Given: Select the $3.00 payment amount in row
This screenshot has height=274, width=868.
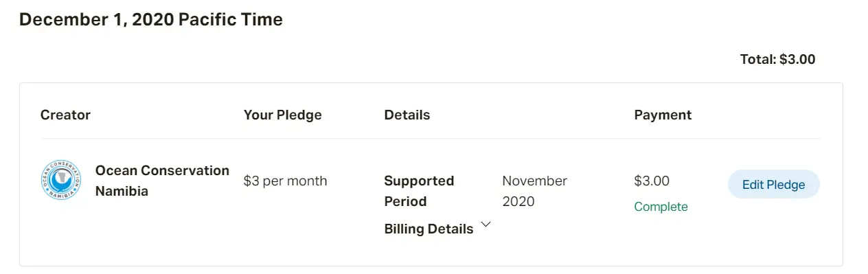Looking at the screenshot, I should click(x=652, y=181).
